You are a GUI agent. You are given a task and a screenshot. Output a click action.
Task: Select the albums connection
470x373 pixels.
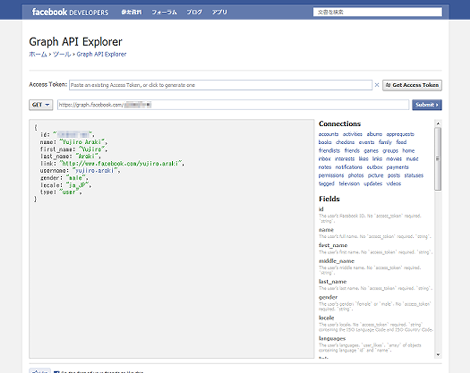(x=374, y=134)
